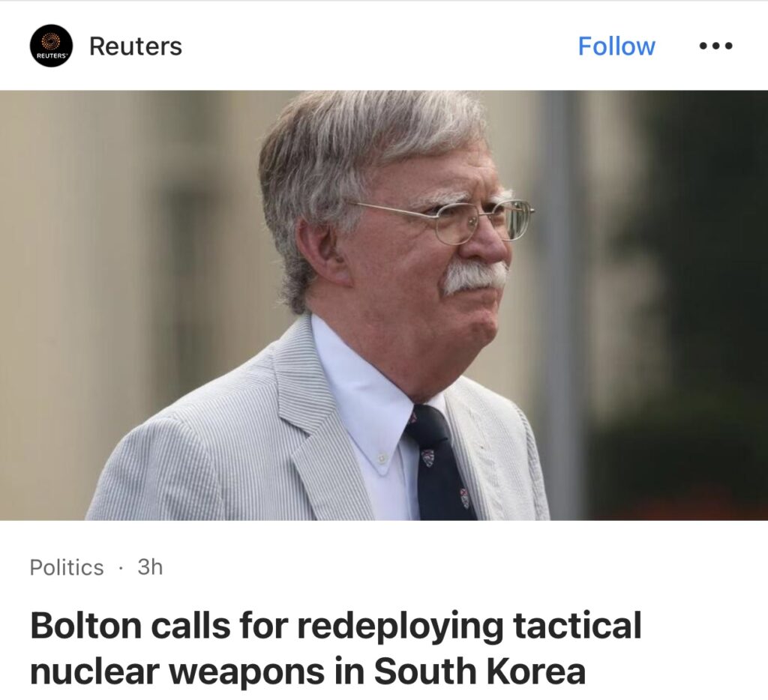Click the separator dot between Politics and 3h
Viewport: 768px width, 700px height.
point(121,568)
